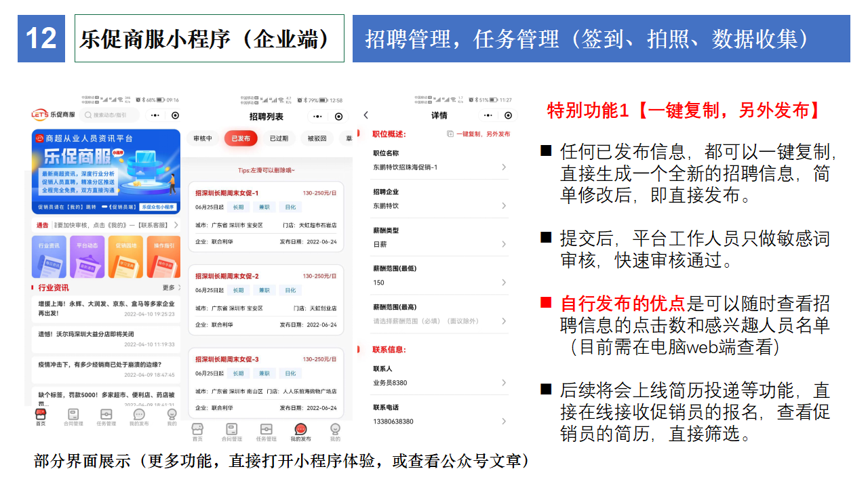Click the 长期 tag on 女促-1 card
Screen dimensions: 868x488
[x=238, y=207]
